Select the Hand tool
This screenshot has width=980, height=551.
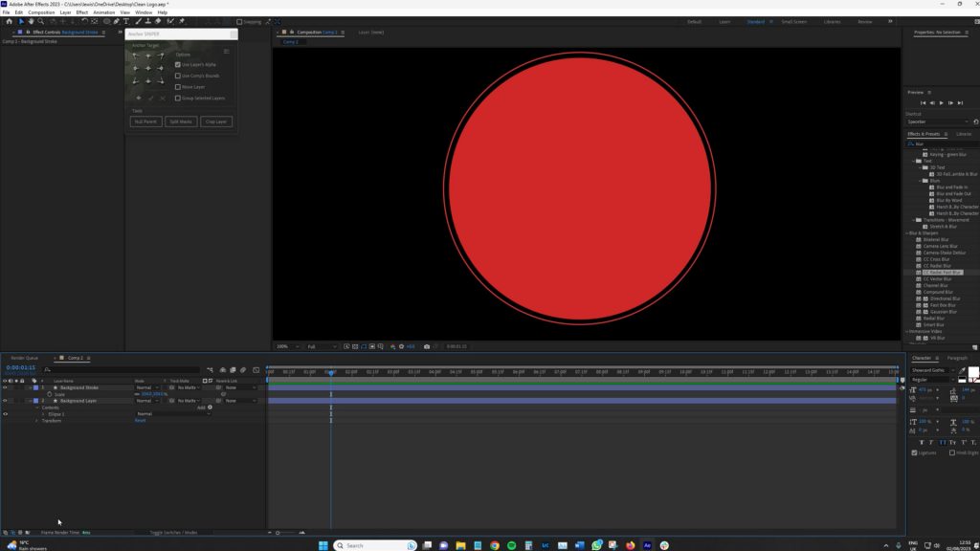tap(31, 21)
